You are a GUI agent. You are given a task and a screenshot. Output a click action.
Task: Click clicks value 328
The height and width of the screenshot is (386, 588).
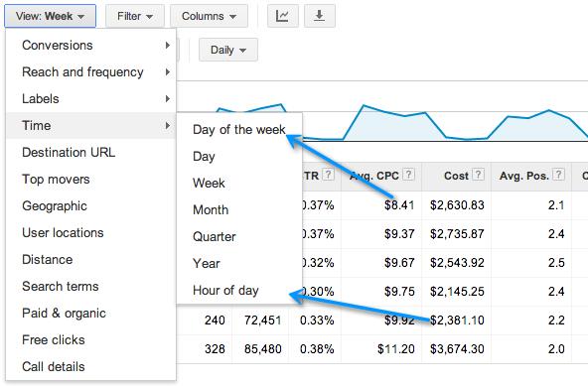click(x=215, y=349)
